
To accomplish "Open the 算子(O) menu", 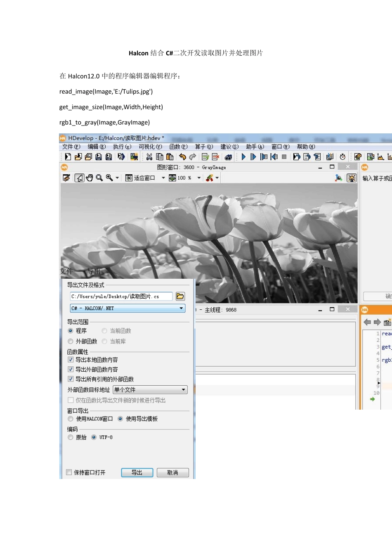I will tap(204, 147).
